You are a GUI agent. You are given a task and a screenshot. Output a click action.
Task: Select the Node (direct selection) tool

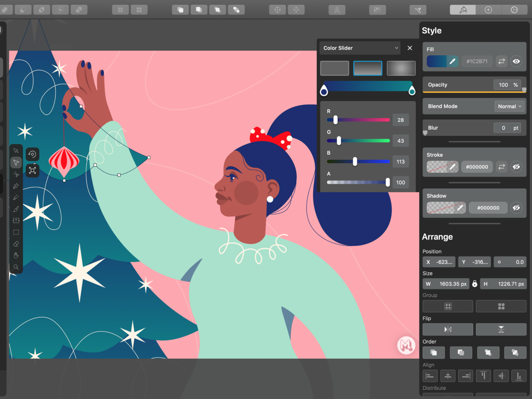[16, 163]
